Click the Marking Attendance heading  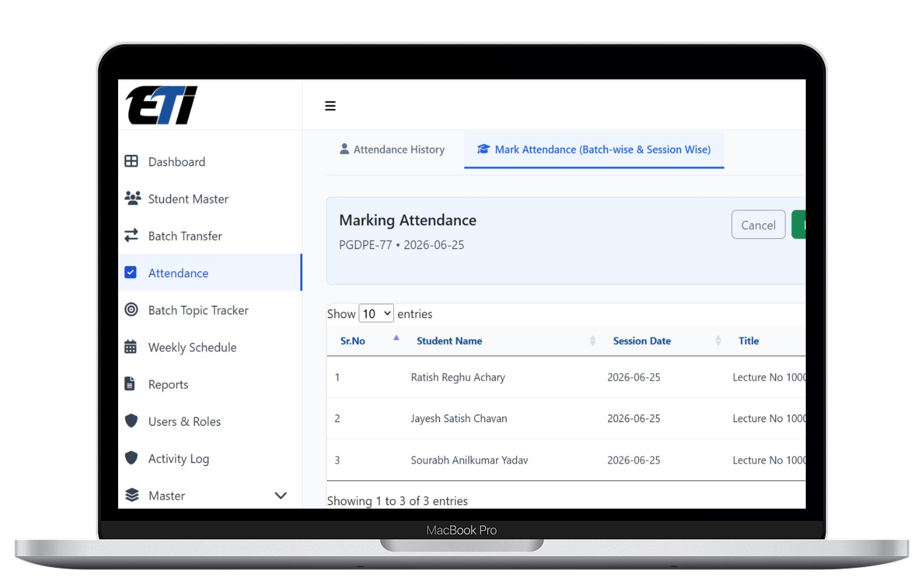tap(408, 220)
